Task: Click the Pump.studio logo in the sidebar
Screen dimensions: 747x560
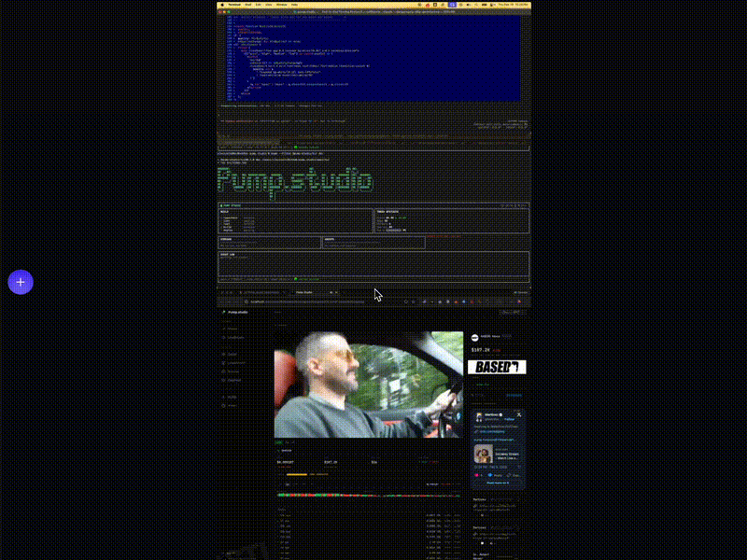Action: click(235, 312)
